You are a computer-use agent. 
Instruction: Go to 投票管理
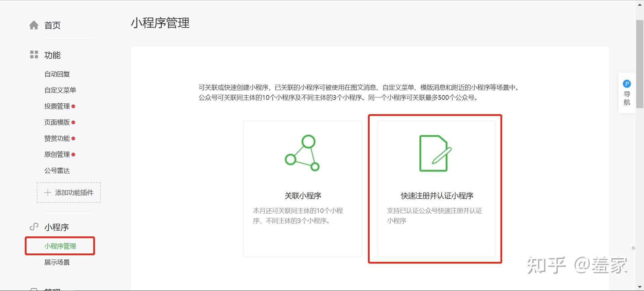(57, 106)
